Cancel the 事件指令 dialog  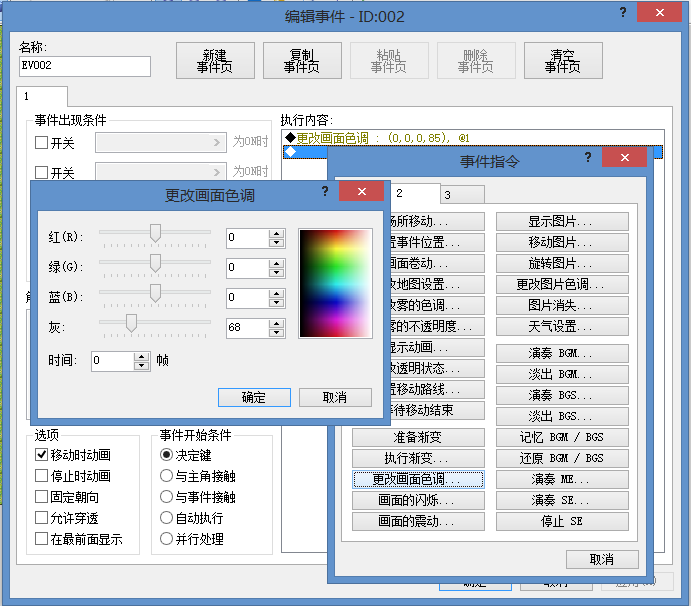[x=602, y=559]
